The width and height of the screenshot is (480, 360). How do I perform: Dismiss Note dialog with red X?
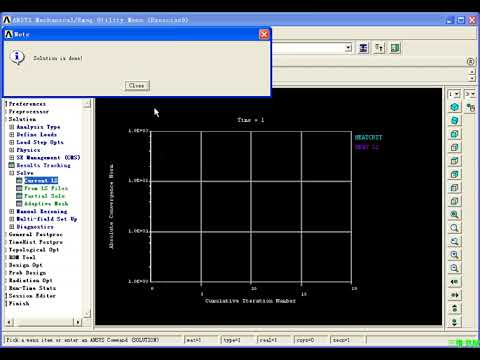click(264, 34)
